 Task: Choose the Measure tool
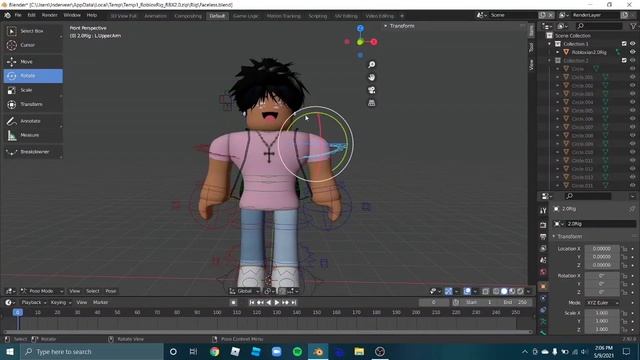coord(33,135)
